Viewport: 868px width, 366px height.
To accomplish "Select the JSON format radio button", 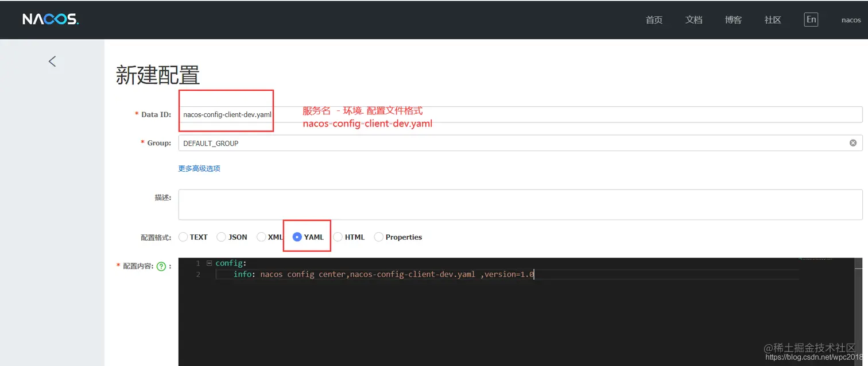I will pyautogui.click(x=221, y=237).
